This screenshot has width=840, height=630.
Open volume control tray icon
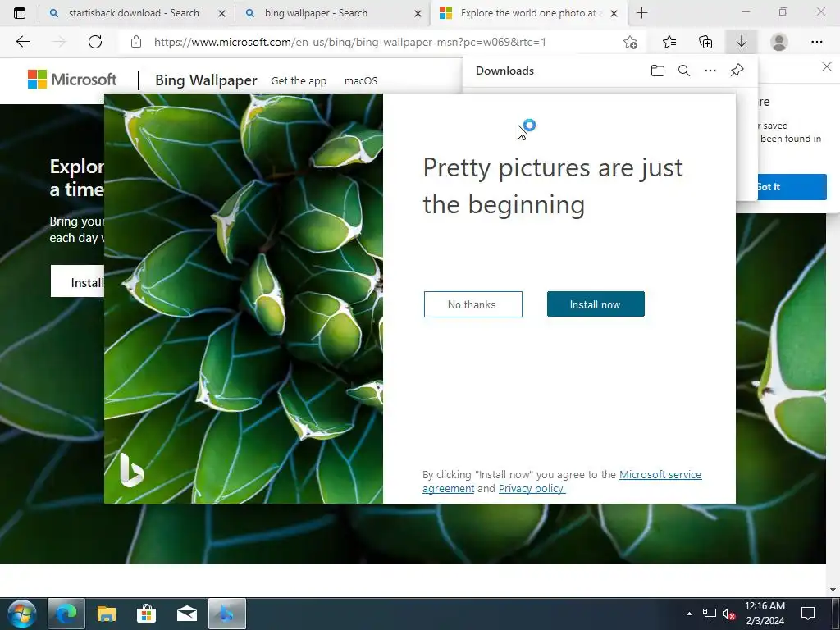pyautogui.click(x=728, y=614)
